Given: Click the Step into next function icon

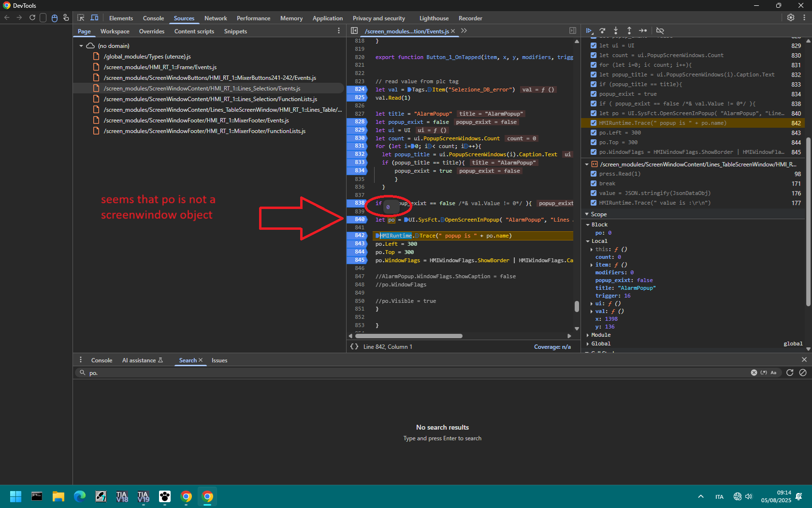Looking at the screenshot, I should pos(616,30).
